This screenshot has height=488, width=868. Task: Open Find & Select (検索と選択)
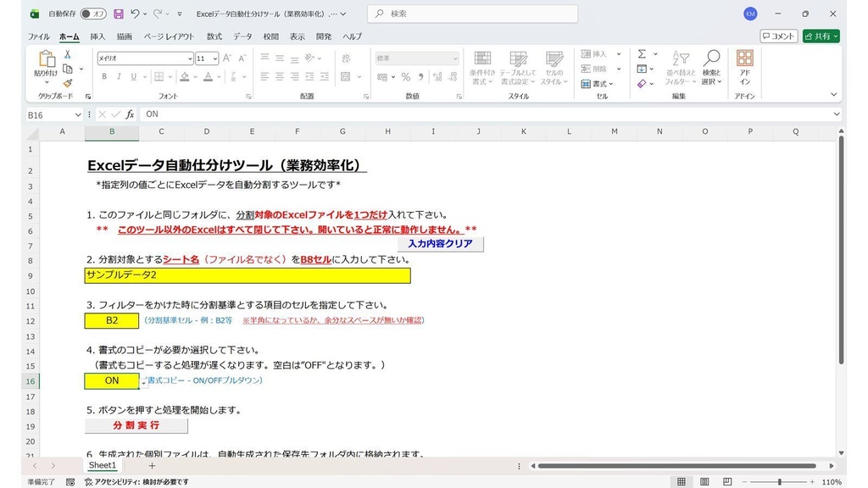point(712,66)
